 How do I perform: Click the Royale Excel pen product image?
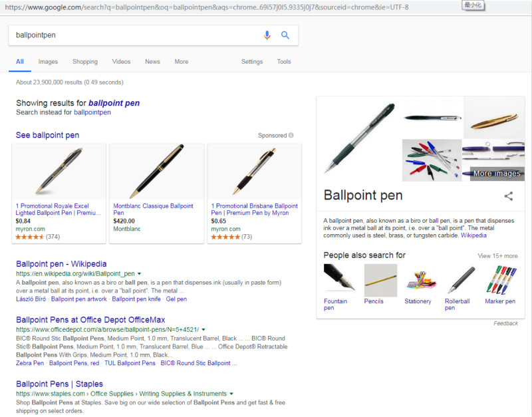(x=59, y=172)
